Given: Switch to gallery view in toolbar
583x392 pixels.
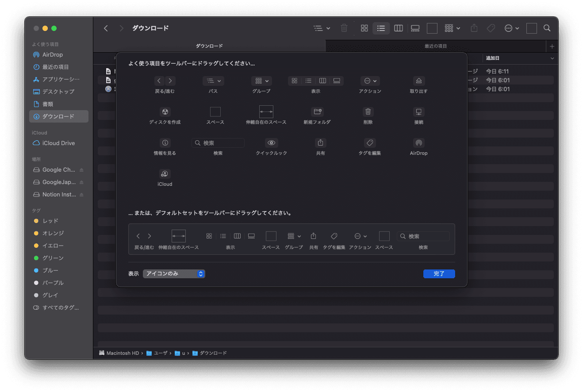Looking at the screenshot, I should point(415,28).
